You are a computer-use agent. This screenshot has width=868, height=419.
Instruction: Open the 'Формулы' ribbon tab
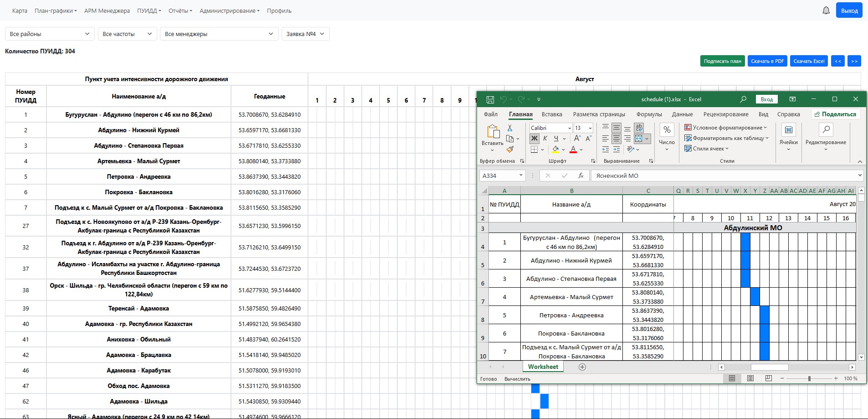click(649, 114)
